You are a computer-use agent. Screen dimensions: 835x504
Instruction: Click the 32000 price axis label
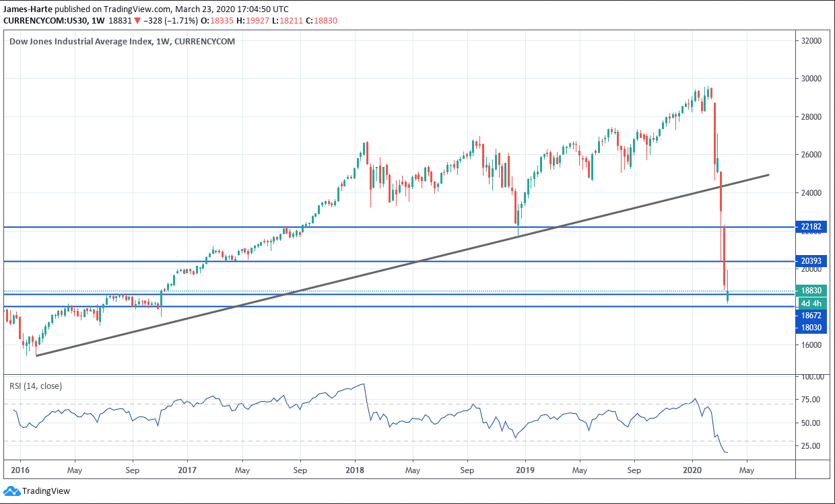click(811, 40)
